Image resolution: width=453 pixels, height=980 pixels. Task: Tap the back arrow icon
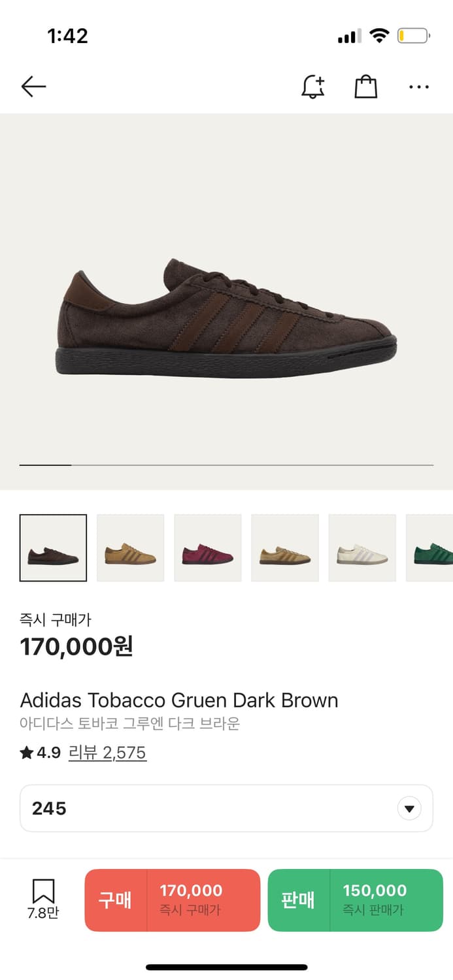[33, 86]
